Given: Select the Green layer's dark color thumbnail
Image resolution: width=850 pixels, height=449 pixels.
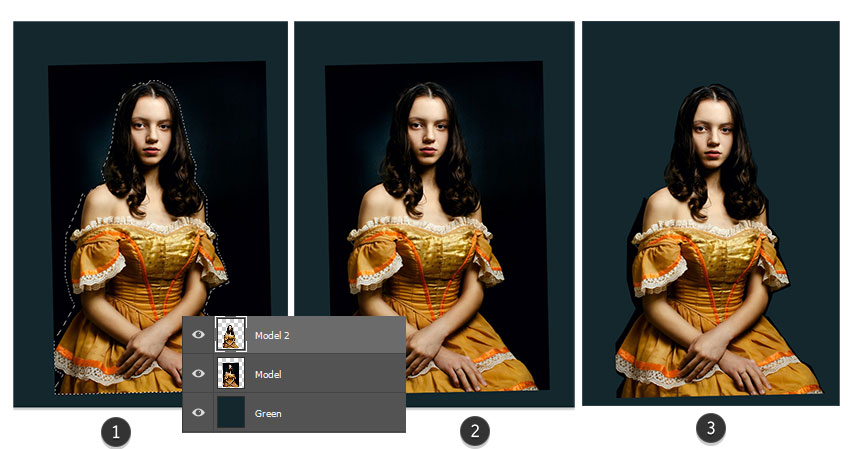Looking at the screenshot, I should [230, 412].
